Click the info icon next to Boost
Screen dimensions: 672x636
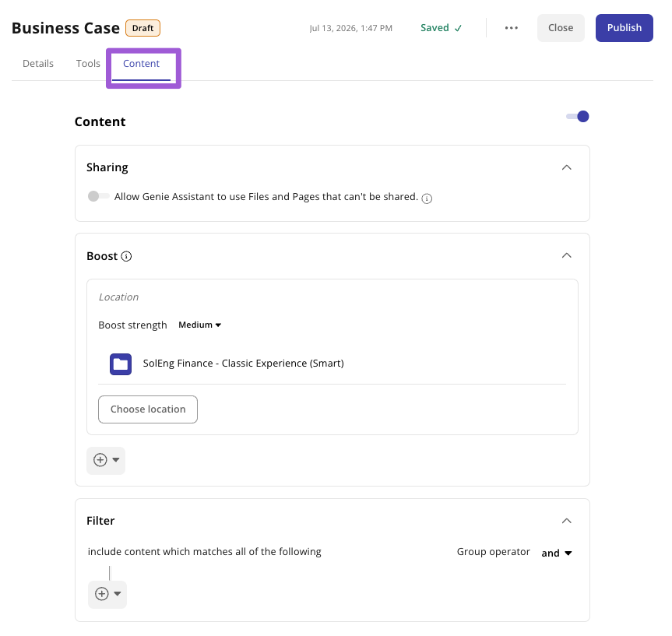[126, 256]
